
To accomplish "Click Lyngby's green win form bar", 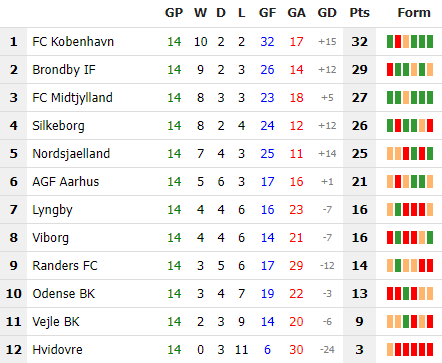I will (398, 210).
